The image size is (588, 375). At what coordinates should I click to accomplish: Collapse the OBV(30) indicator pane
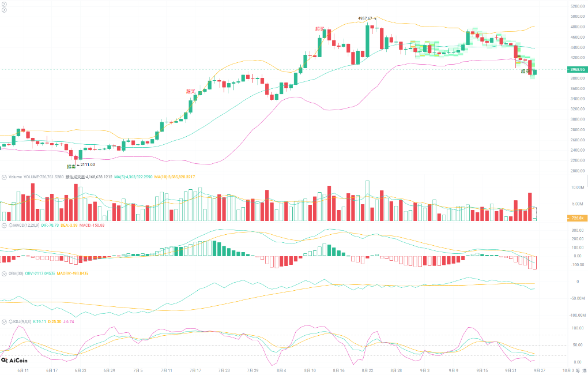4,273
